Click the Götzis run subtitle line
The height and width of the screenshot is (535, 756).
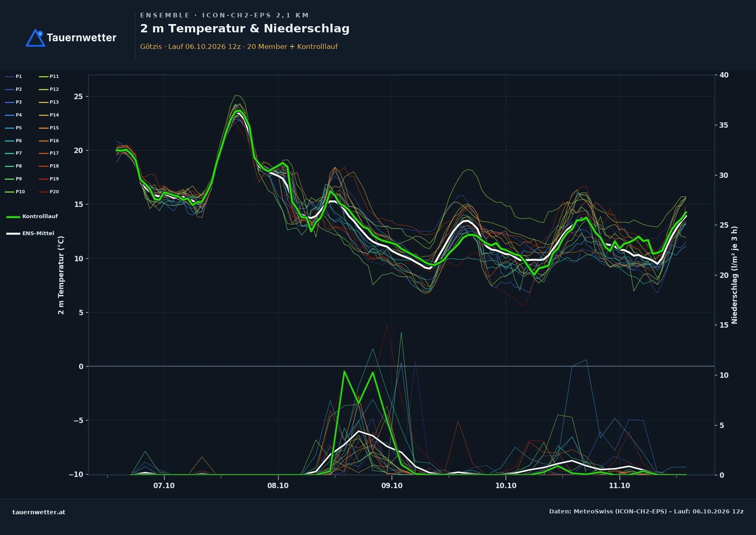239,46
